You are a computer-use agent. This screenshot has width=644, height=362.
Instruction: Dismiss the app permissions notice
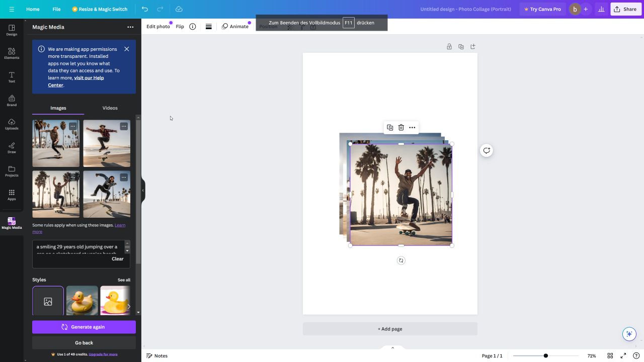tap(127, 49)
